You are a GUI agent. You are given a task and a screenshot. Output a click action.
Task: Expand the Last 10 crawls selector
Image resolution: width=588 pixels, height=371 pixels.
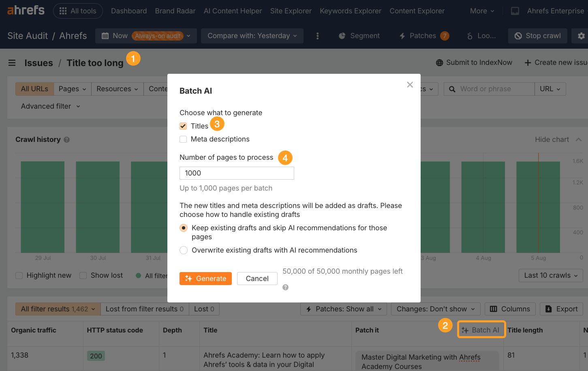click(x=550, y=275)
